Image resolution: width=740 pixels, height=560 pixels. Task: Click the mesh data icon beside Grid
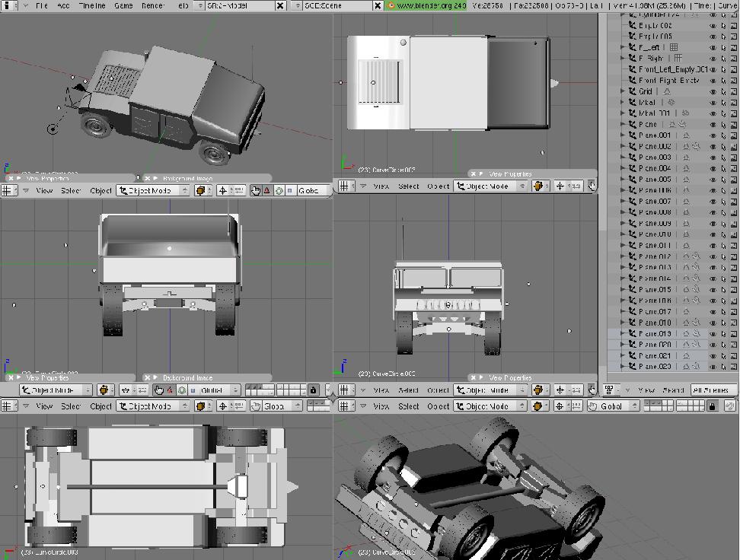click(667, 91)
